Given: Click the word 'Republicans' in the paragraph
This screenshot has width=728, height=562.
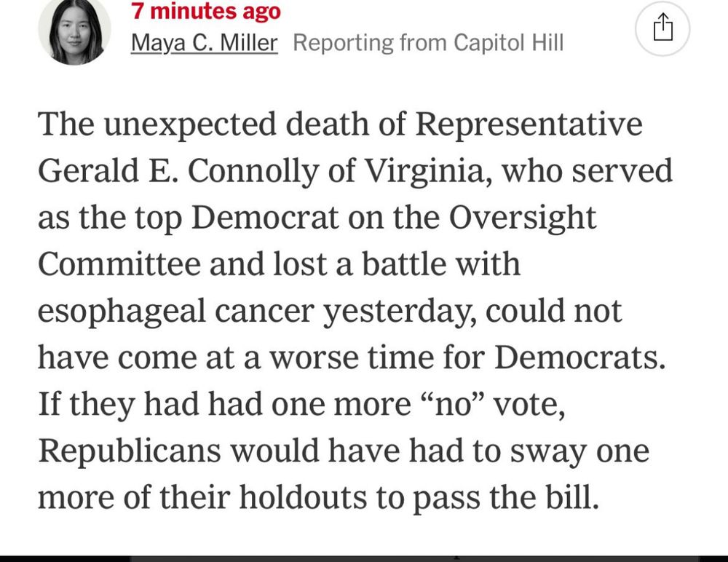Looking at the screenshot, I should click(x=130, y=451).
